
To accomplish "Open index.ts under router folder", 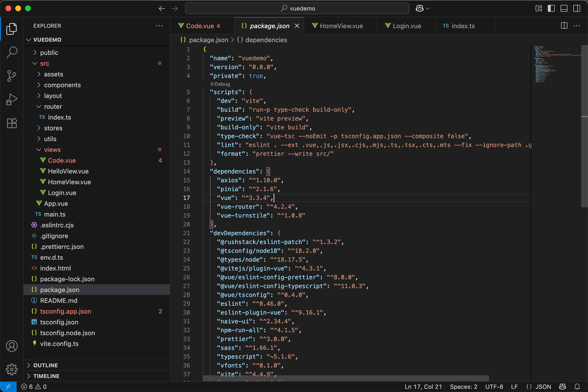I will [x=97, y=117].
